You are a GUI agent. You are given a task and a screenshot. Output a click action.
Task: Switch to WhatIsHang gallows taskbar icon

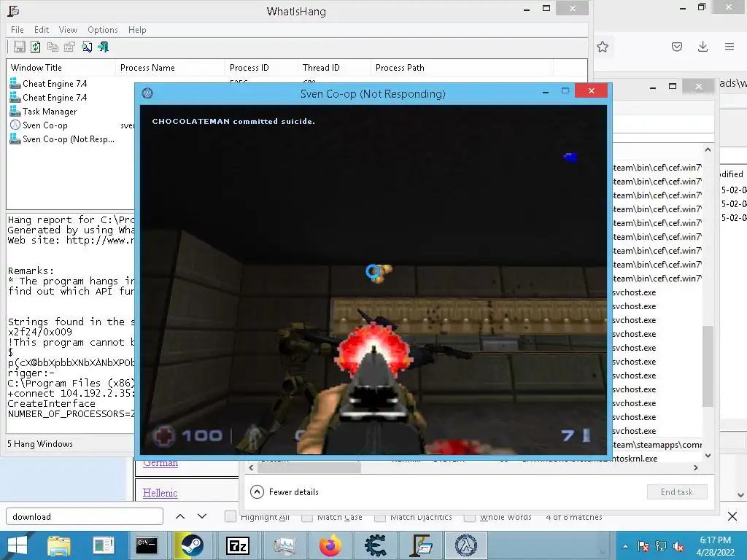(421, 545)
